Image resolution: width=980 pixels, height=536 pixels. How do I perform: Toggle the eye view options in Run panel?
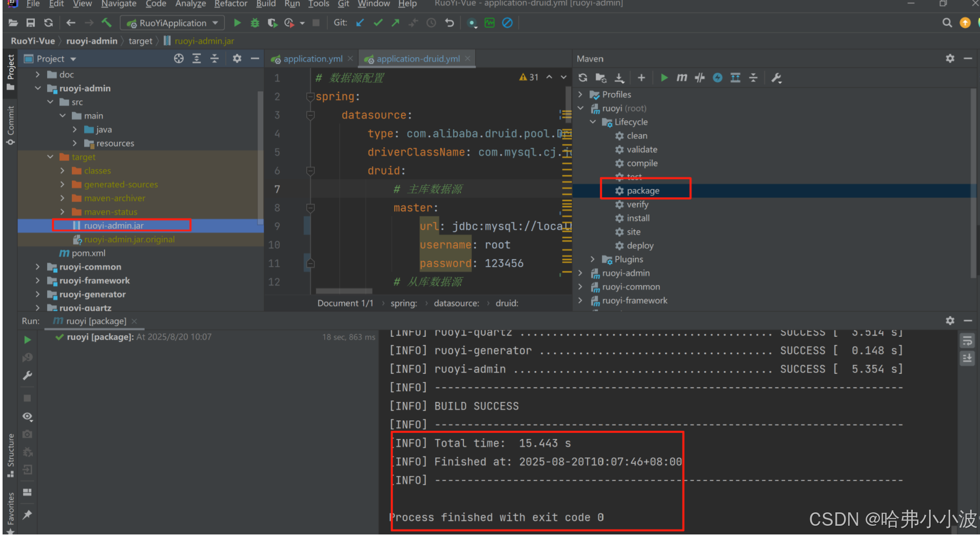pos(28,416)
